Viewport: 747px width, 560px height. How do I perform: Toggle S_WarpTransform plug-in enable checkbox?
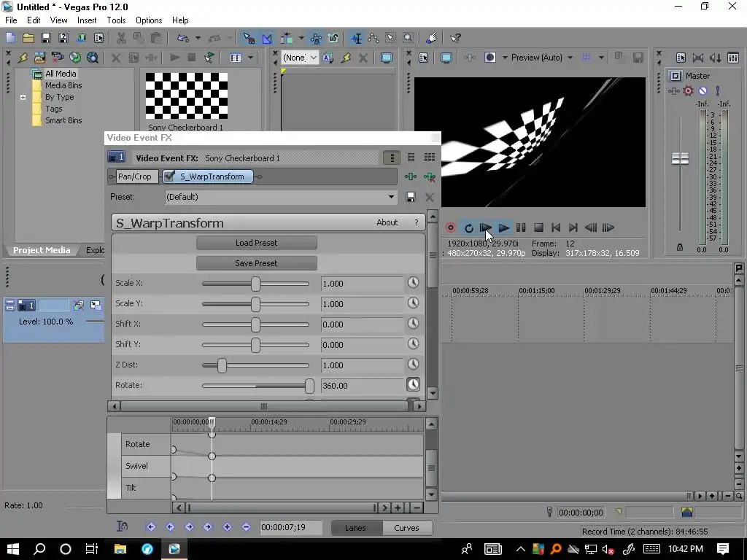169,176
